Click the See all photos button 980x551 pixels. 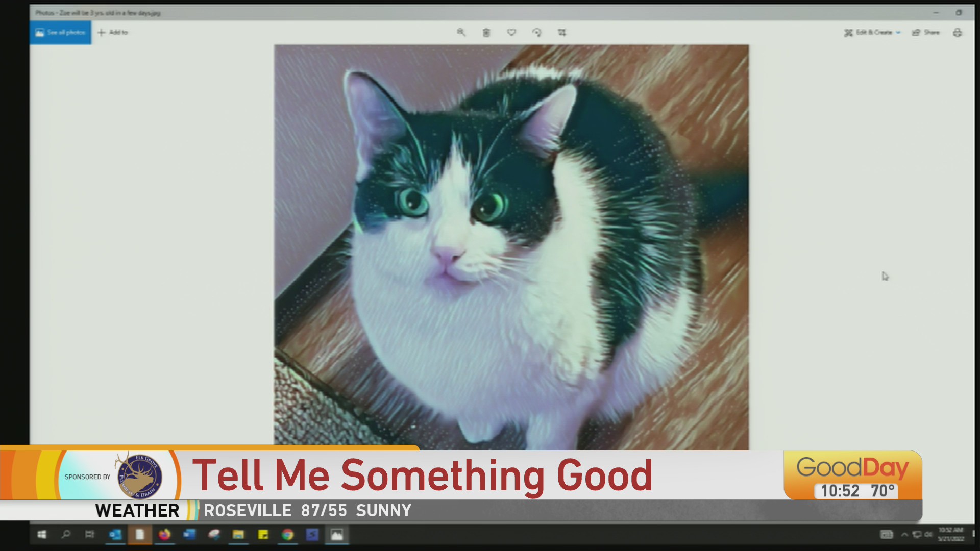pos(60,32)
